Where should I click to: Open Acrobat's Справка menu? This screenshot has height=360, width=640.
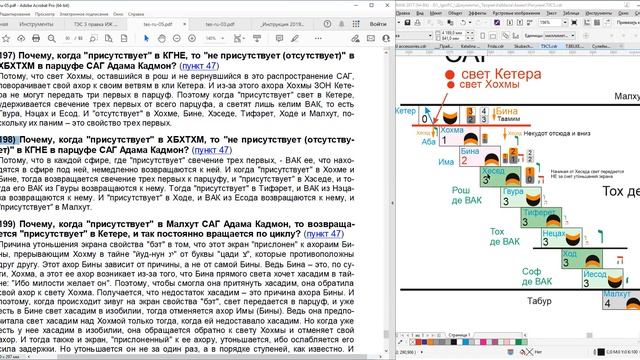click(136, 14)
